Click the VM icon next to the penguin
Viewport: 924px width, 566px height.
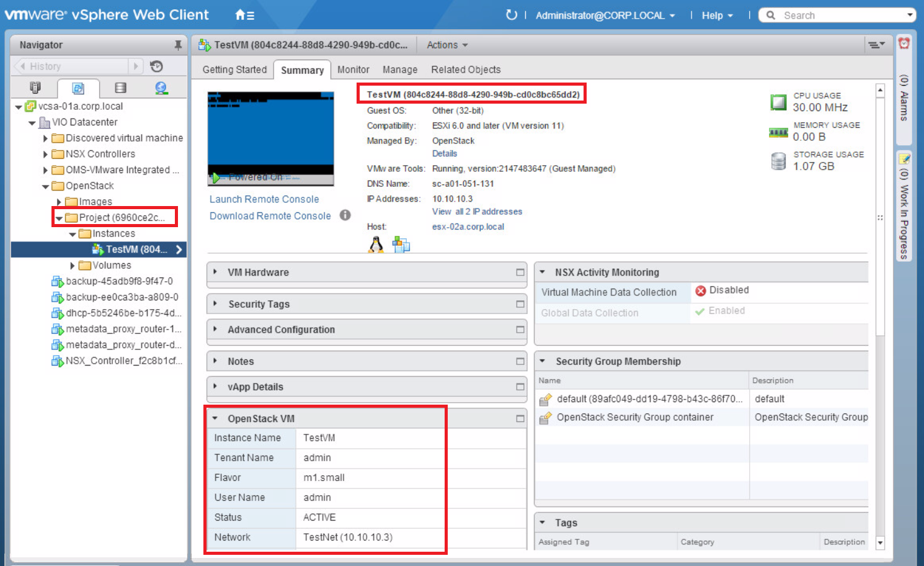401,245
